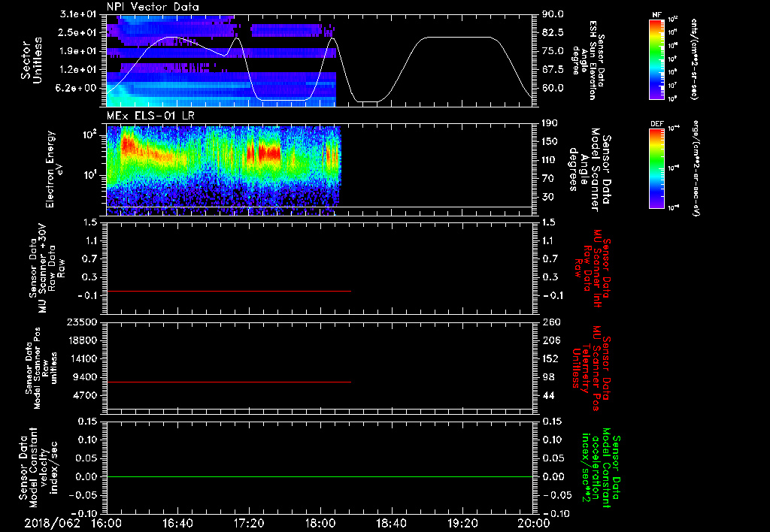The image size is (770, 532).
Task: Click the DEF color scale bar
Action: pos(657,168)
